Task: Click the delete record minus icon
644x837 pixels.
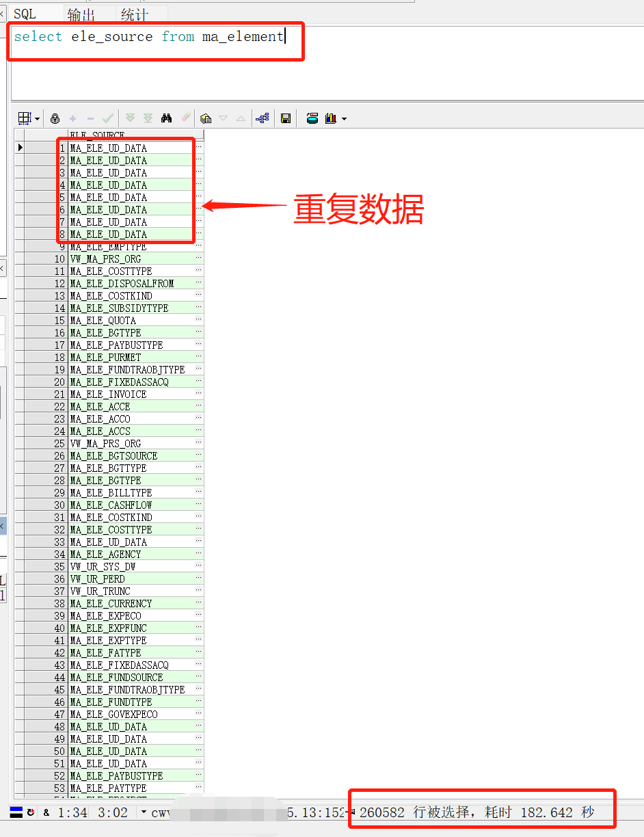Action: 90,119
